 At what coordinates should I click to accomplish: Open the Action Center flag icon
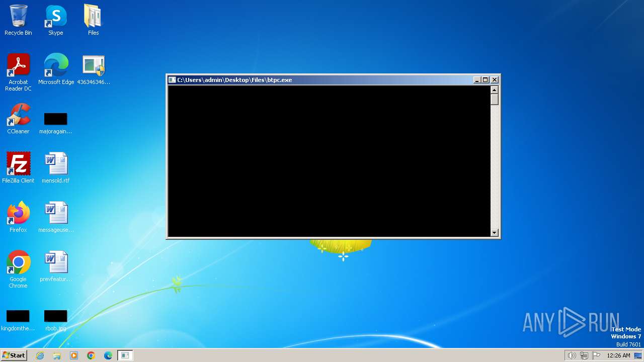point(596,355)
